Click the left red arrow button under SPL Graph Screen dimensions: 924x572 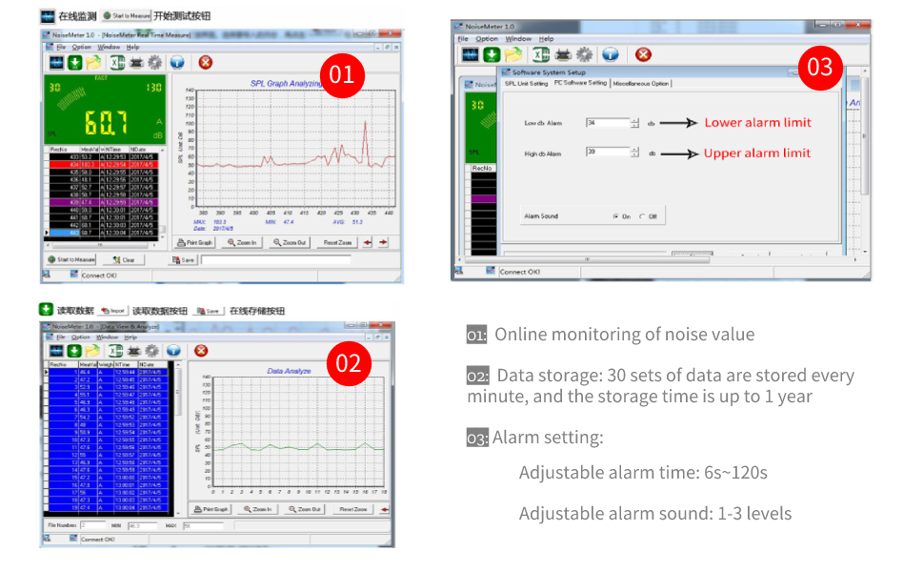[367, 242]
